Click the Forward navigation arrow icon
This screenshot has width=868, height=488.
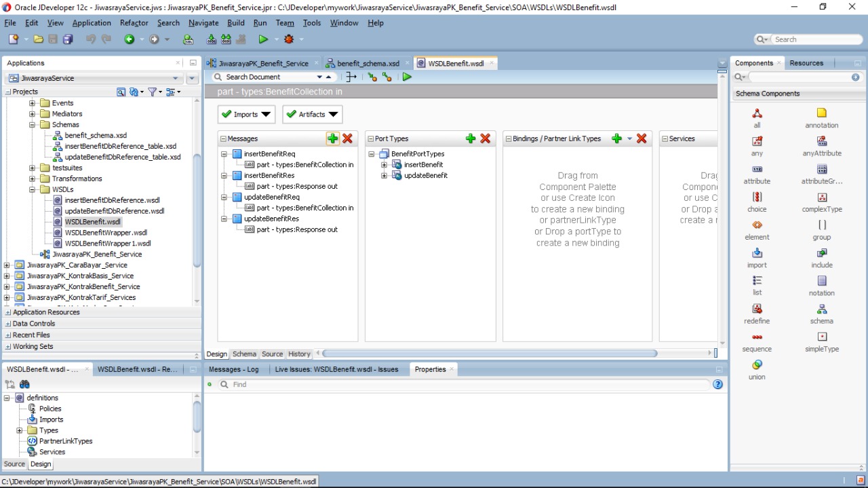click(155, 39)
